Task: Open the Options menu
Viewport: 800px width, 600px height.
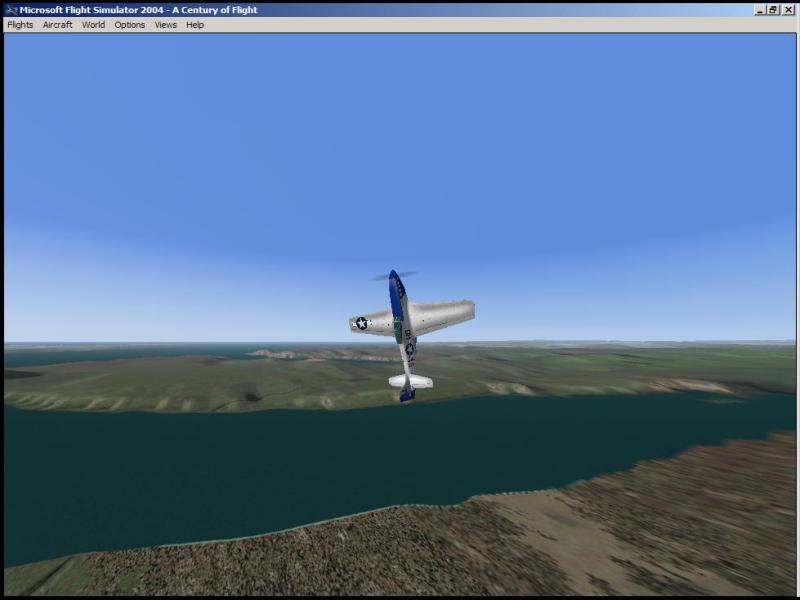Action: pyautogui.click(x=130, y=24)
